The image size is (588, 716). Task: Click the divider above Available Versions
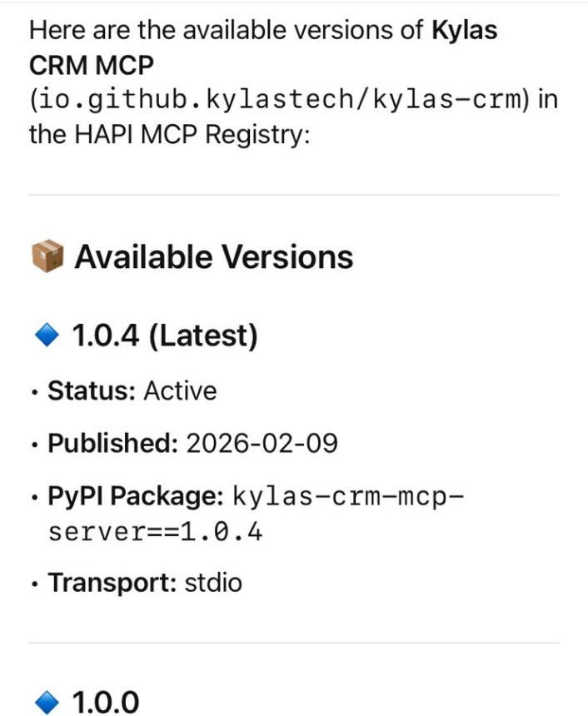click(294, 196)
